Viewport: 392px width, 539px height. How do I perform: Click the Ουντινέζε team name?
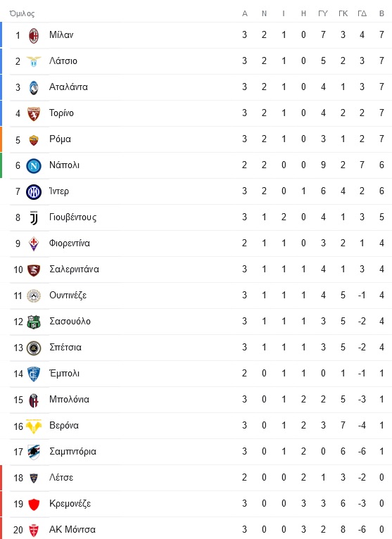click(x=68, y=296)
